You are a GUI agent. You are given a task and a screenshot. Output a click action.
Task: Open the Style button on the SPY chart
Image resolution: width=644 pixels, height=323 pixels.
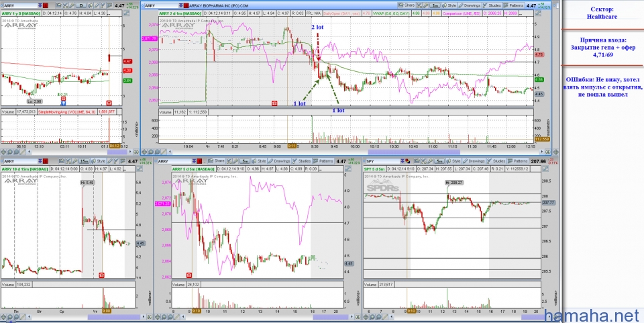pyautogui.click(x=453, y=160)
